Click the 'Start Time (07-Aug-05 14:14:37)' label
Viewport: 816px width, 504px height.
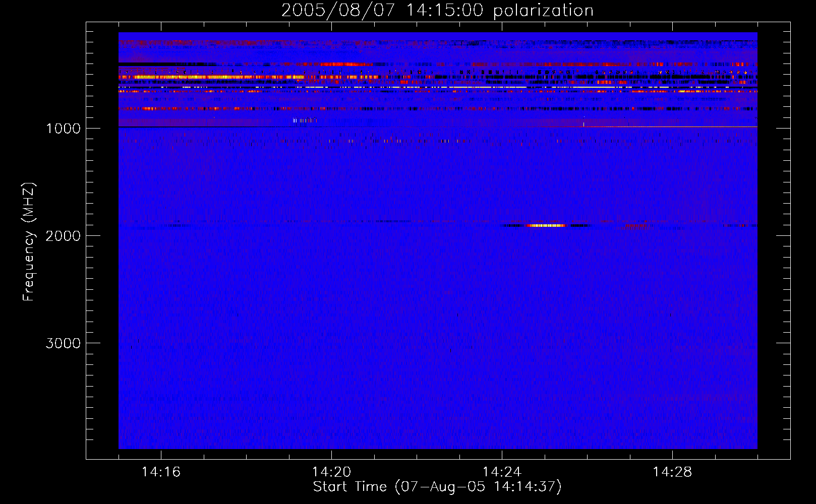[x=437, y=487]
